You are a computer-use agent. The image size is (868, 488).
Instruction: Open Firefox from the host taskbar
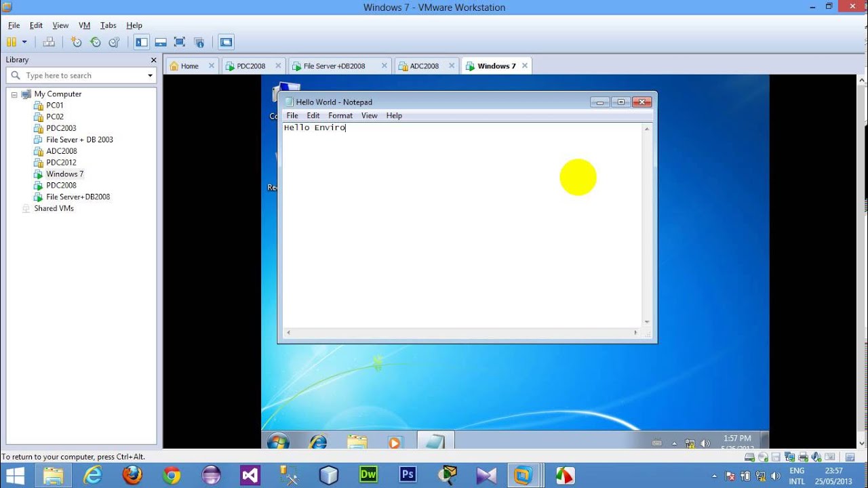[132, 475]
